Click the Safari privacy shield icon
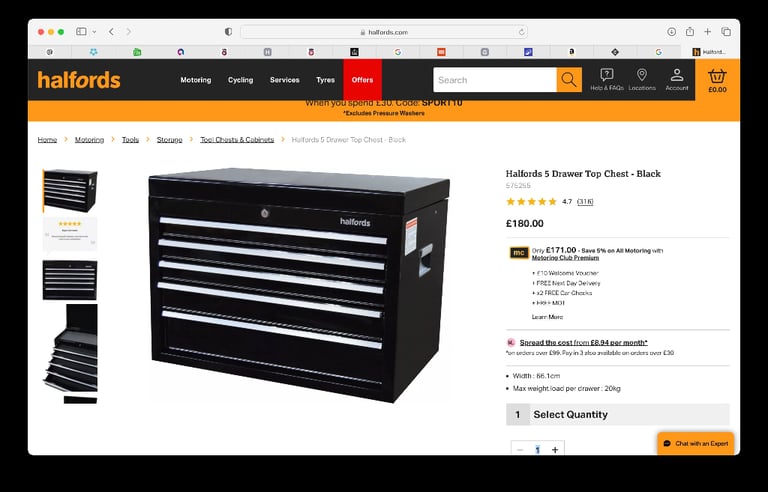The image size is (768, 492). [x=228, y=32]
